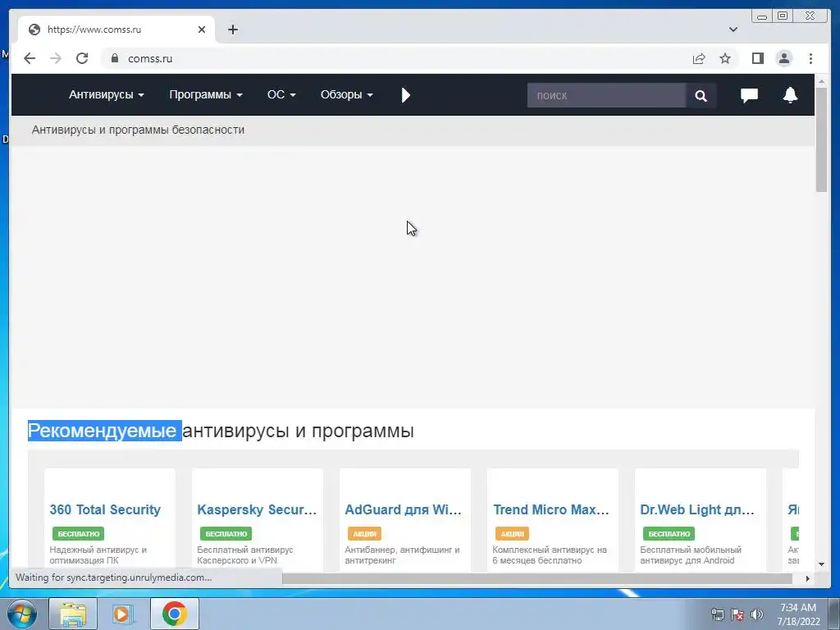Show more nav items with the white arrow
Viewport: 840px width, 630px height.
405,95
